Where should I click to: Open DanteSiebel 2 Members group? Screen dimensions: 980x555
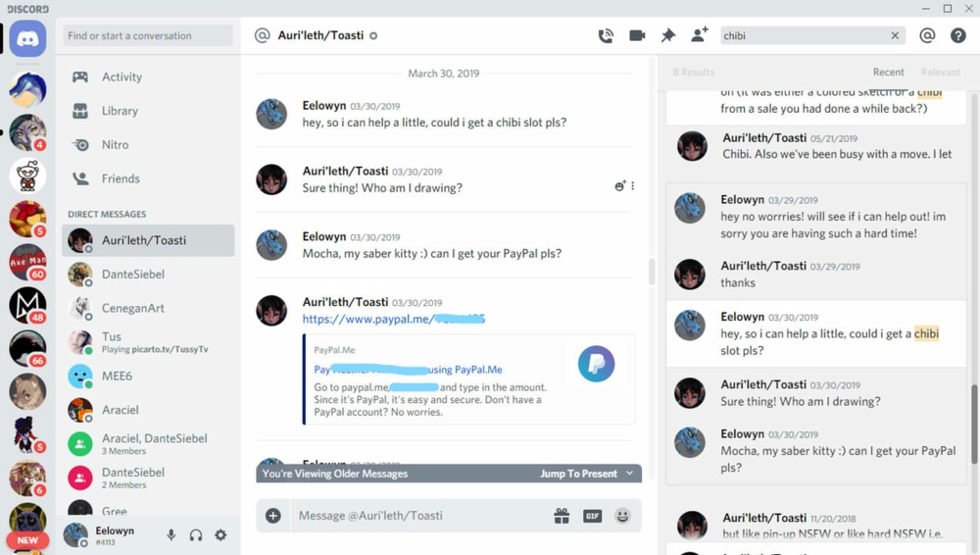click(x=148, y=479)
